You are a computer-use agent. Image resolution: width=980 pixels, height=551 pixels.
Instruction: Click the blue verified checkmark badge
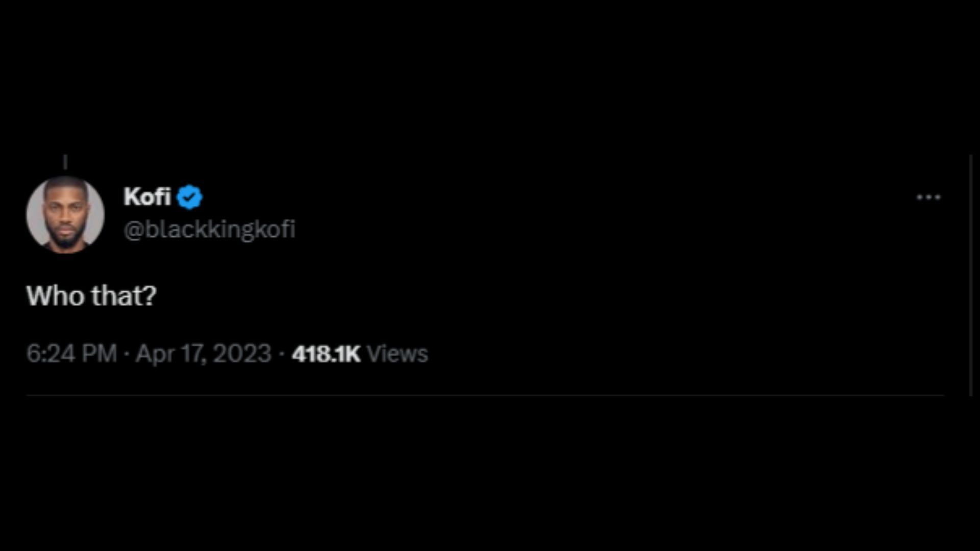coord(189,197)
